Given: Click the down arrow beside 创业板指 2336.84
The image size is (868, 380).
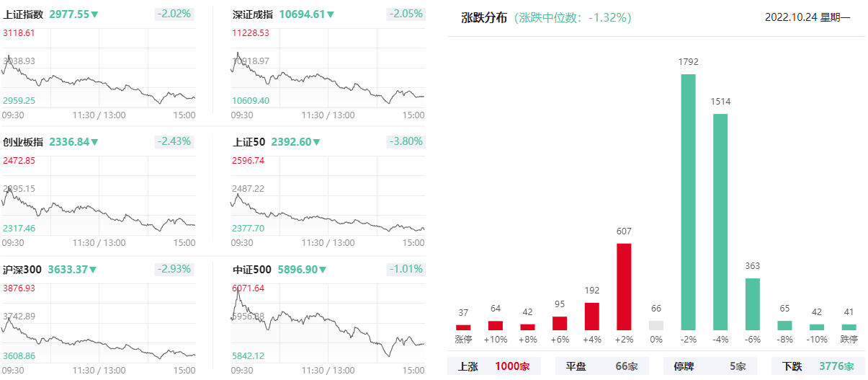Looking at the screenshot, I should [94, 142].
